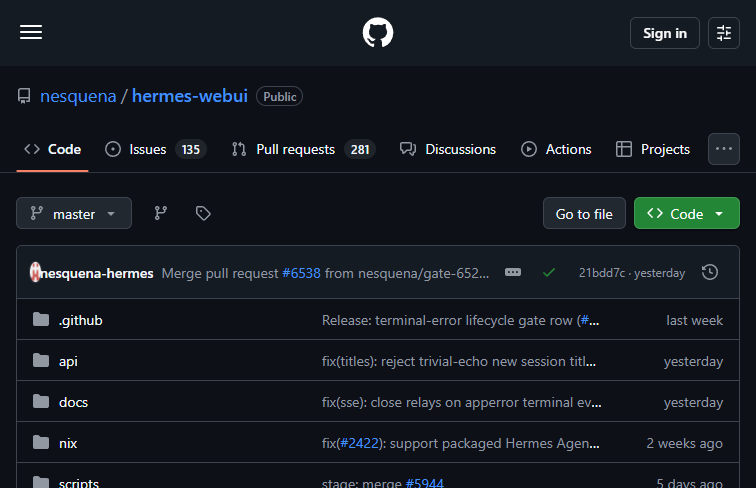The image size is (756, 488).
Task: Click the .github folder icon
Action: click(x=41, y=319)
